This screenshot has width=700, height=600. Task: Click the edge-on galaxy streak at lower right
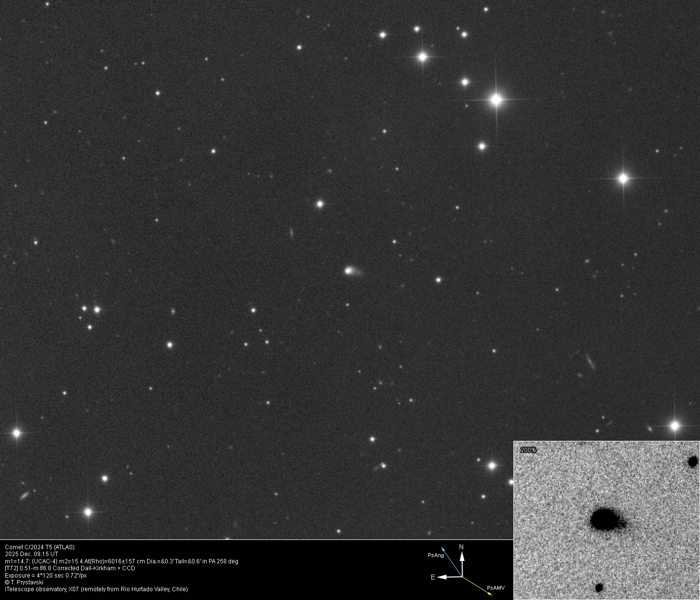(x=590, y=362)
